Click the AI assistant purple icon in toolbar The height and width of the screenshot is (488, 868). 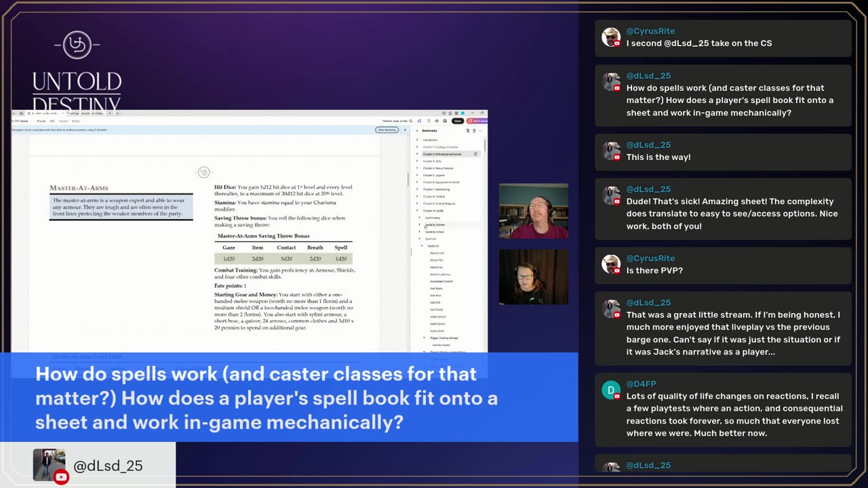coord(419,121)
